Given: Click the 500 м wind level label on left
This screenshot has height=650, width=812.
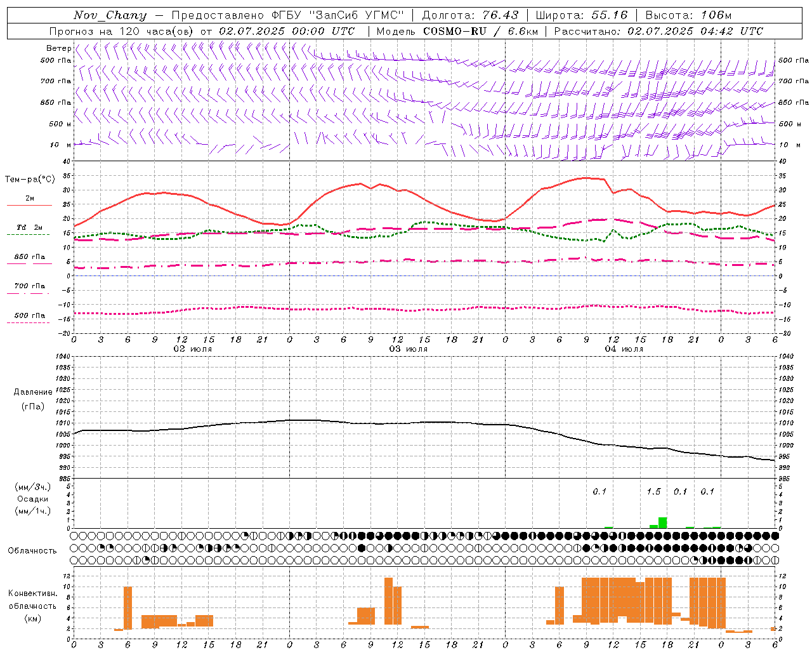Looking at the screenshot, I should [60, 124].
